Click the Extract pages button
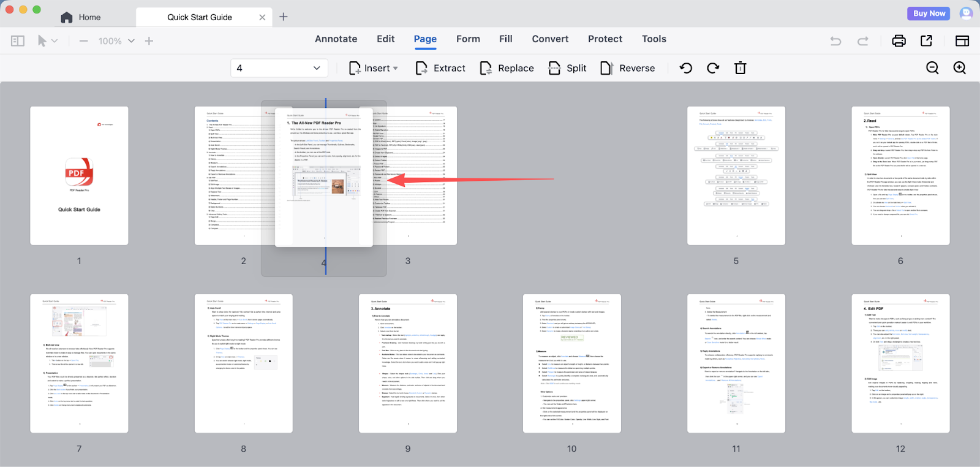This screenshot has height=467, width=980. pyautogui.click(x=440, y=68)
